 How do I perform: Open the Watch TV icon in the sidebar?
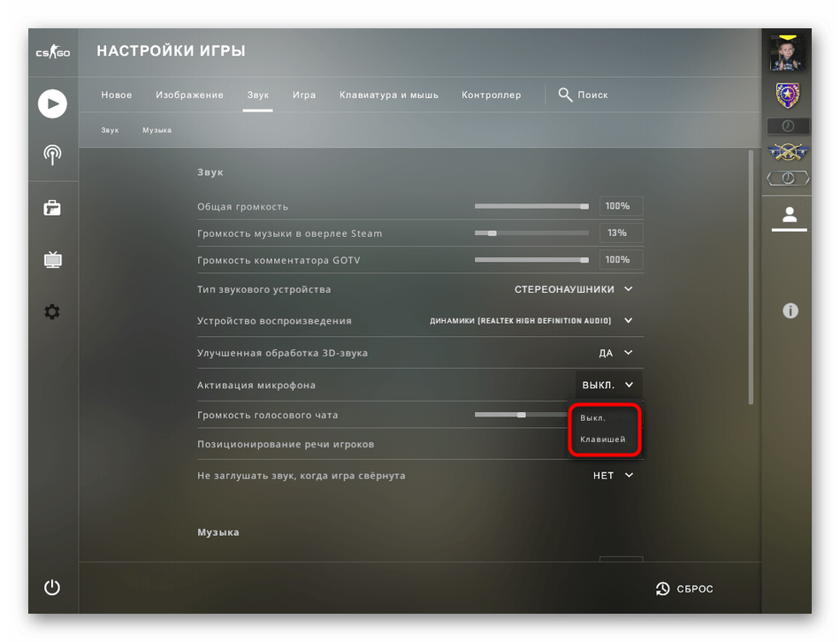[x=52, y=259]
